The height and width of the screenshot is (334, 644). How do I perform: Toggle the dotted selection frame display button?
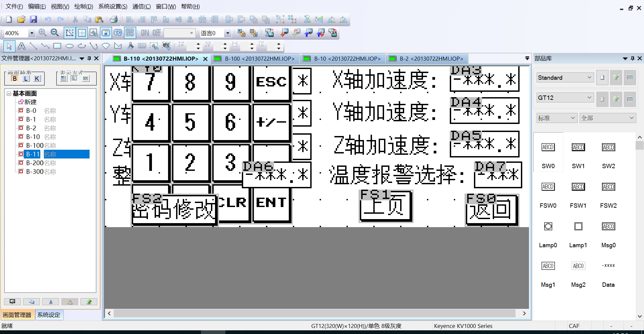69,33
